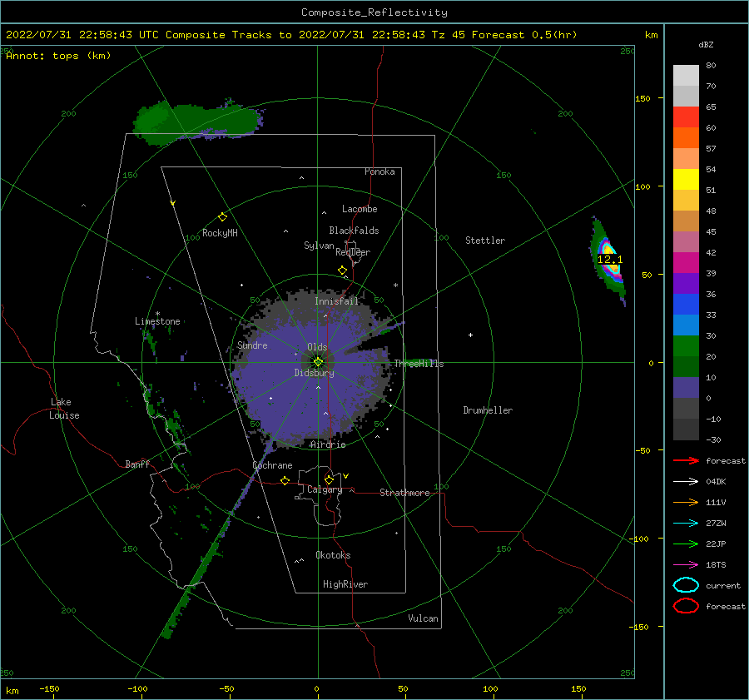749x700 pixels.
Task: Click the dBZ legend heading
Action: [x=706, y=44]
